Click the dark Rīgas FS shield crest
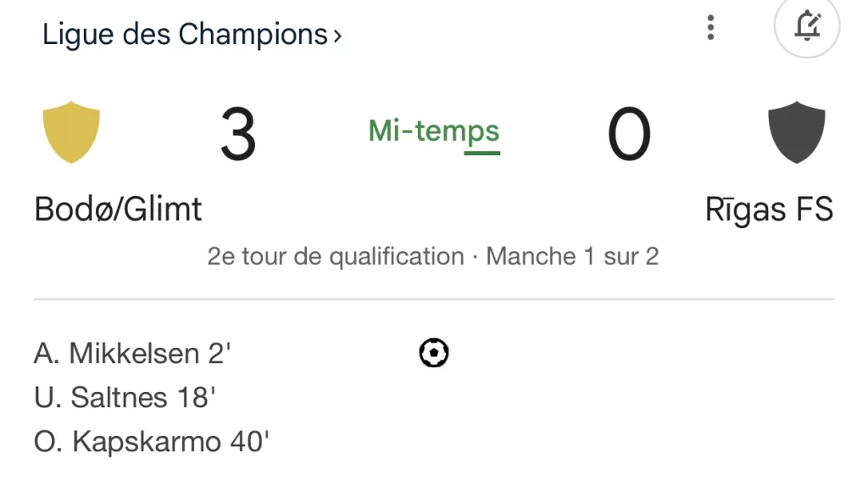The height and width of the screenshot is (492, 868). point(797,131)
